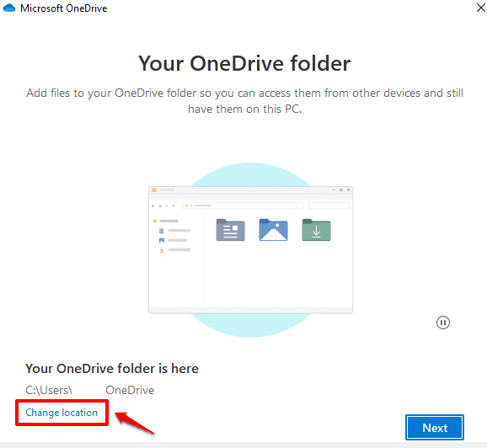Screen dimensions: 487x448
Task: Click the small picture icon in illustration sidebar
Action: pos(162,240)
